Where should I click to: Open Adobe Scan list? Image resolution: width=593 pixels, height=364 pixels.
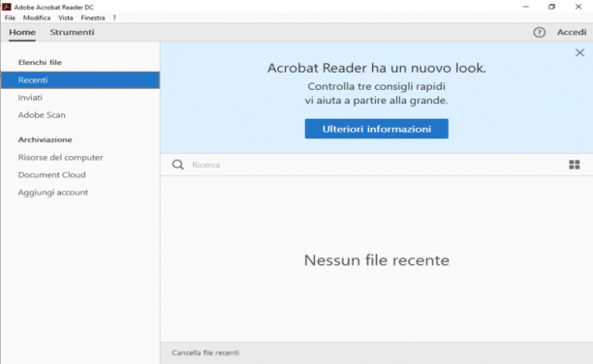pos(42,115)
